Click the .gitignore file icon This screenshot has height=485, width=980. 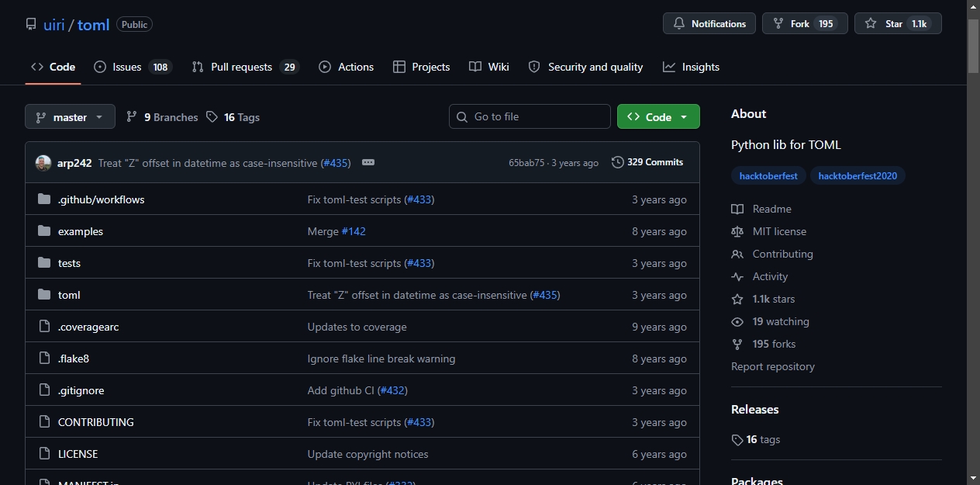click(44, 390)
